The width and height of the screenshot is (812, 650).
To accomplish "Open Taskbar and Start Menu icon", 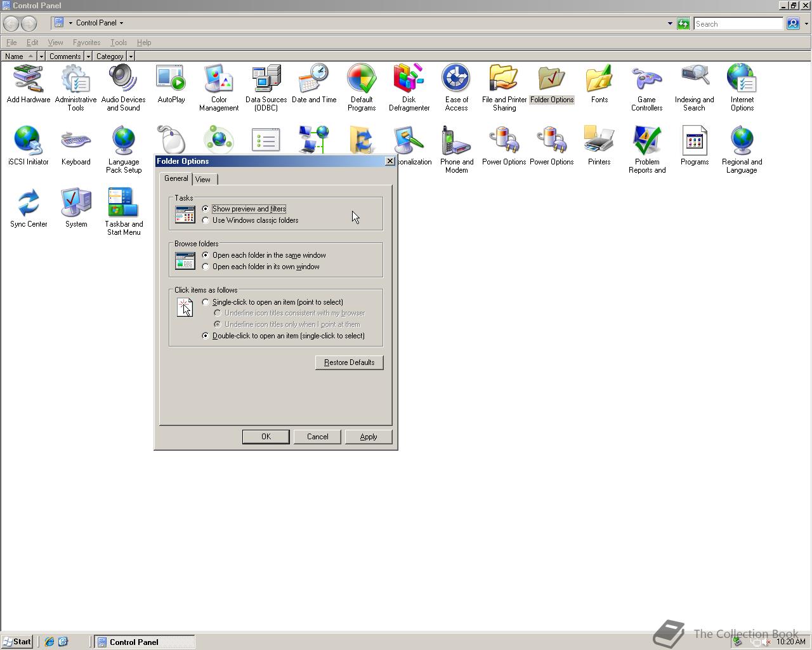I will pos(124,212).
